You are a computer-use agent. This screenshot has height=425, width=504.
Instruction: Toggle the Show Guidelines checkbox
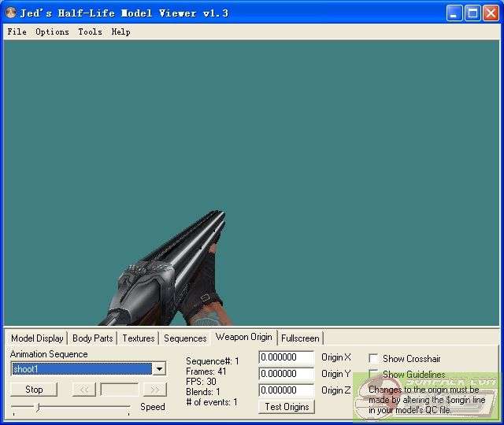coord(373,375)
